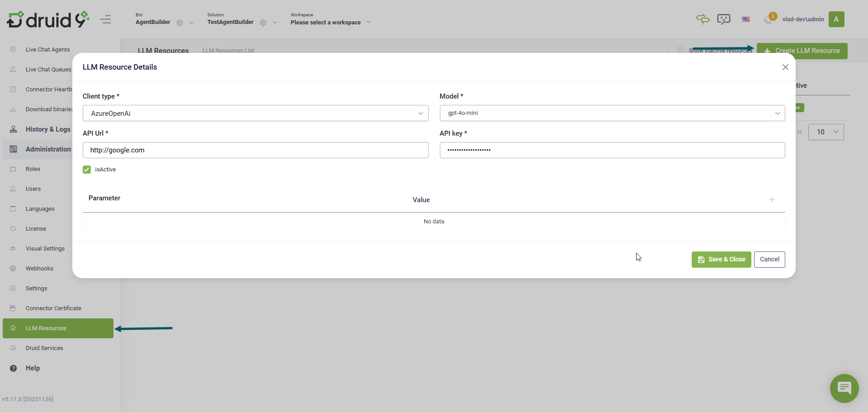
Task: Expand the Client type dropdown
Action: [255, 113]
